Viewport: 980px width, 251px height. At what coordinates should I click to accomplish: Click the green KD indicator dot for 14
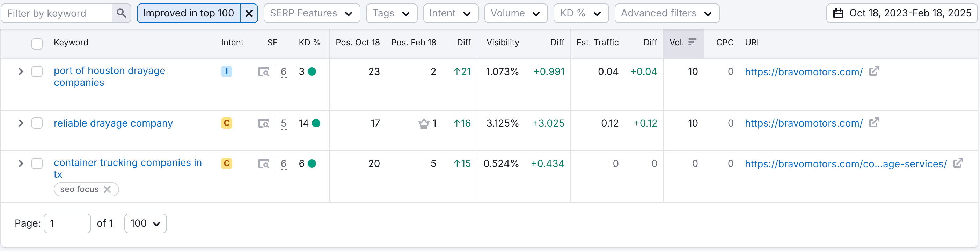[x=316, y=123]
